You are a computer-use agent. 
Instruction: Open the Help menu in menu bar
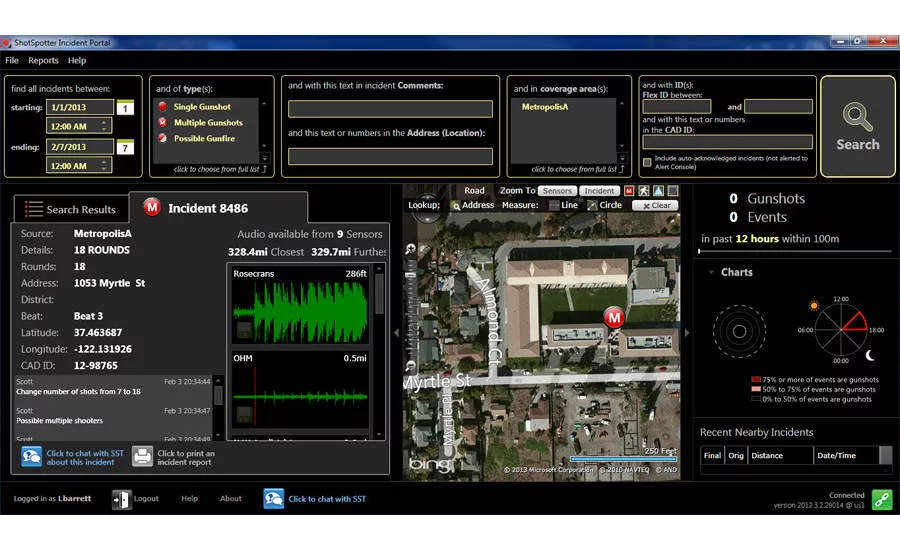77,60
